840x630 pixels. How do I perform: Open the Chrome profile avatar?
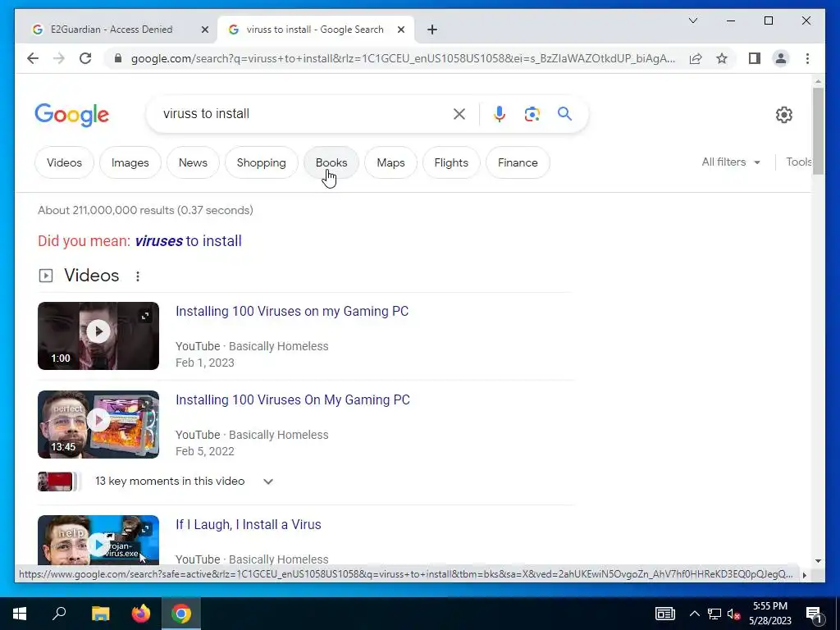[781, 58]
